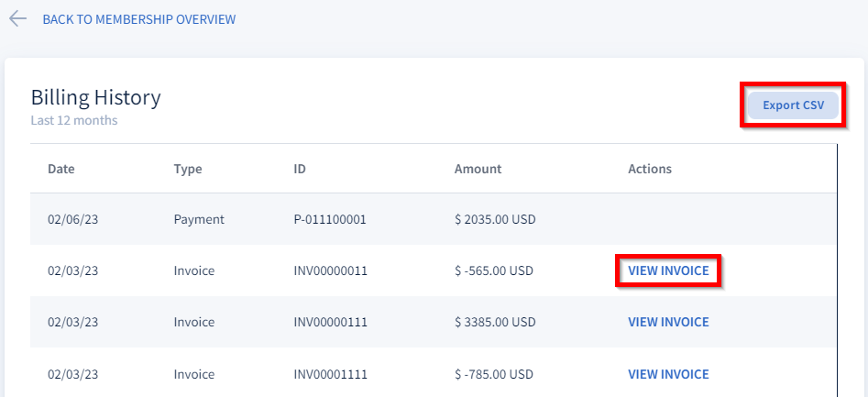Click the Amount column header
Viewport: 868px width, 397px height.
pyautogui.click(x=478, y=169)
